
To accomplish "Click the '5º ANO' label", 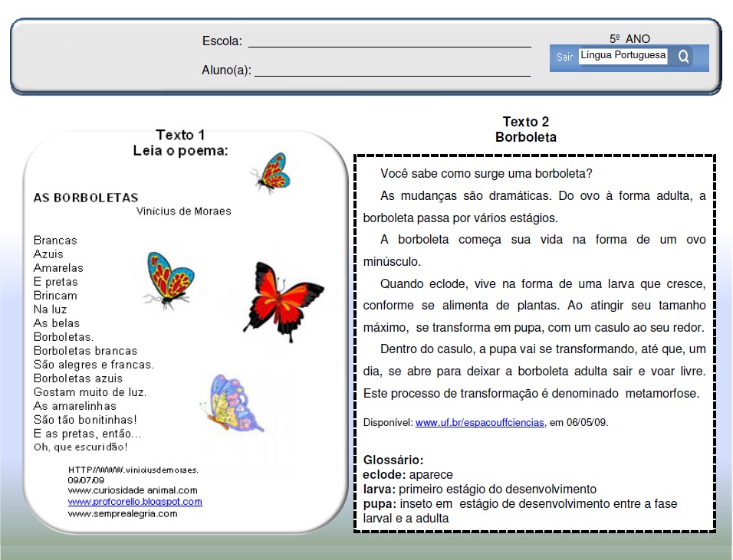I will coord(629,39).
